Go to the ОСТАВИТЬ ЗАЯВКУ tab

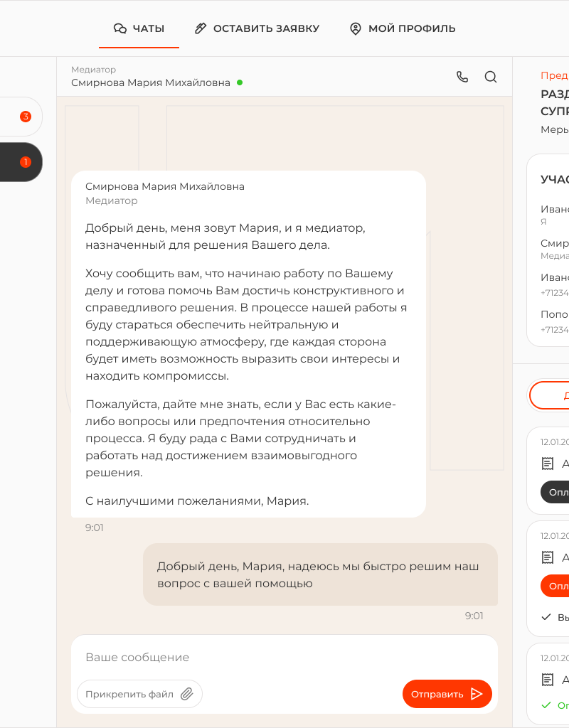[x=257, y=28]
